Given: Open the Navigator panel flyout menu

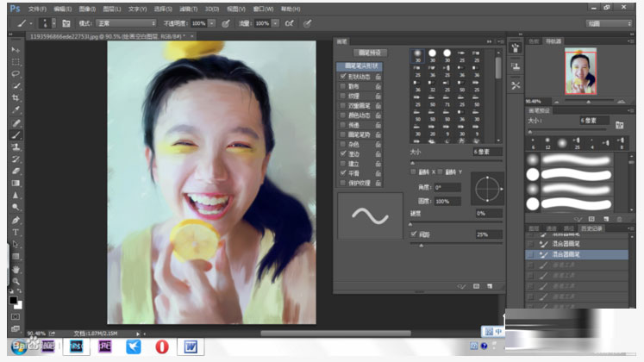Looking at the screenshot, I should coord(630,41).
